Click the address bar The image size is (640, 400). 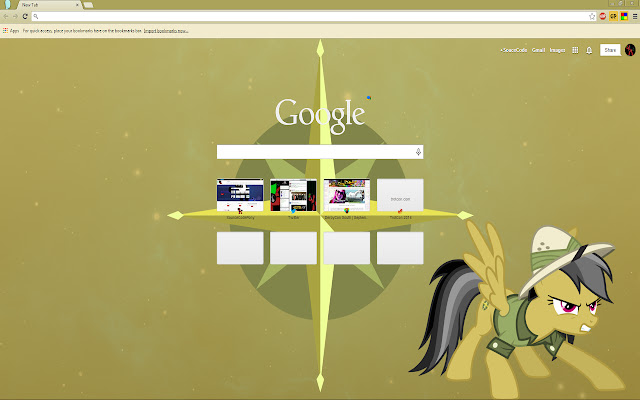click(313, 16)
